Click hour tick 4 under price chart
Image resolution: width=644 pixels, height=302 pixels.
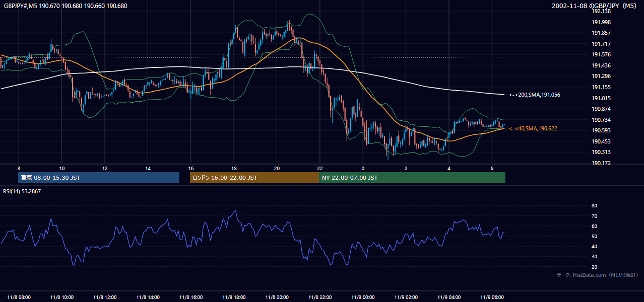pyautogui.click(x=449, y=168)
